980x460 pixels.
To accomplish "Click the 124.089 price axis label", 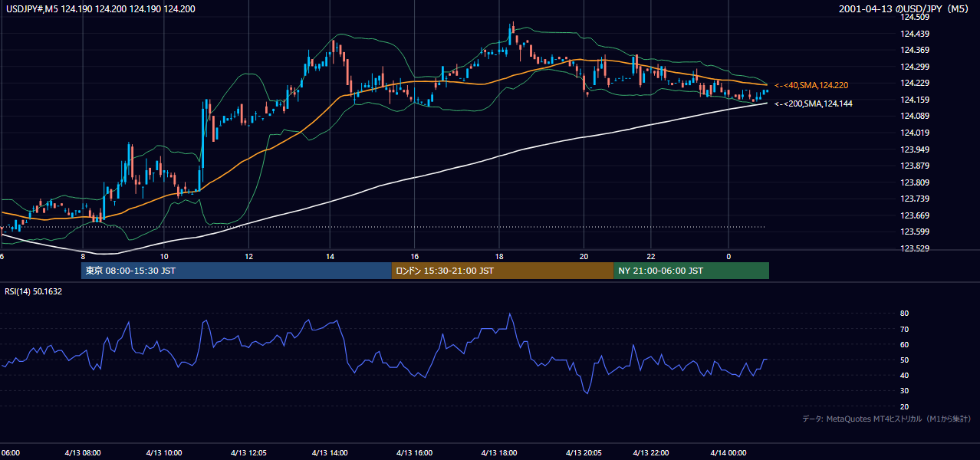I will click(x=915, y=117).
